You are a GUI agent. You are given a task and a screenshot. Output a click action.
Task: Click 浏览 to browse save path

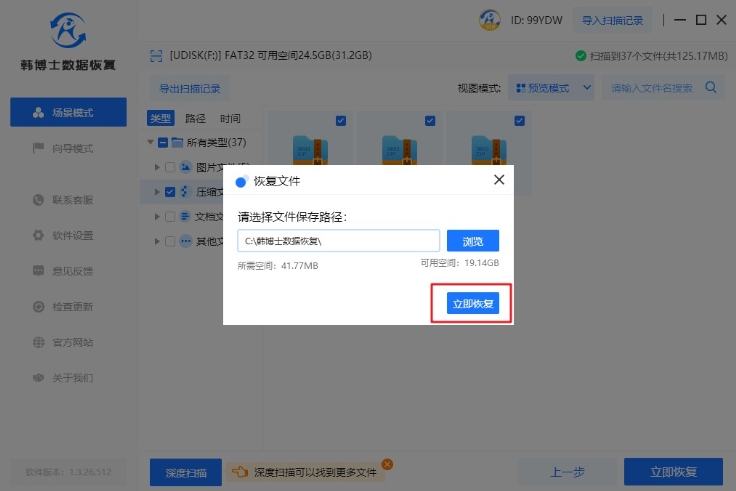coord(472,241)
